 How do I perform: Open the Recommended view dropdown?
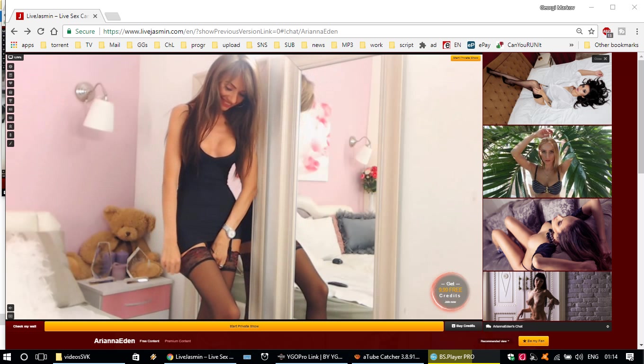tap(495, 341)
